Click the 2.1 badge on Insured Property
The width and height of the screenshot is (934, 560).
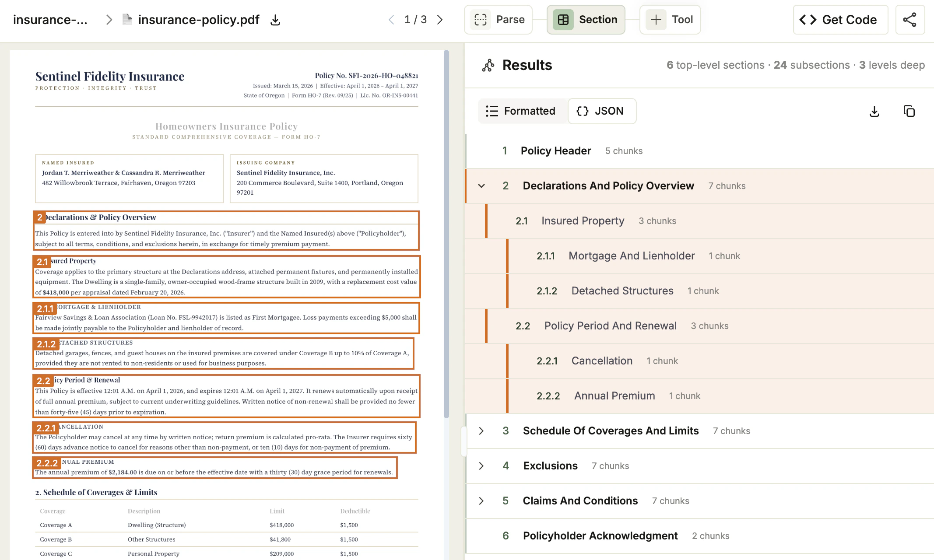click(x=42, y=262)
